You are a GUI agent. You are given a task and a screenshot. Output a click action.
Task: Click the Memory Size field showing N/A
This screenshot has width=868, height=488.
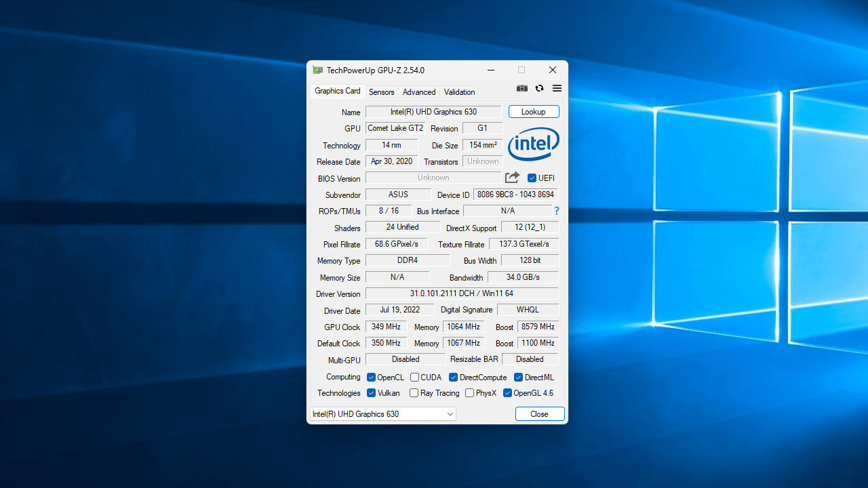tap(397, 277)
